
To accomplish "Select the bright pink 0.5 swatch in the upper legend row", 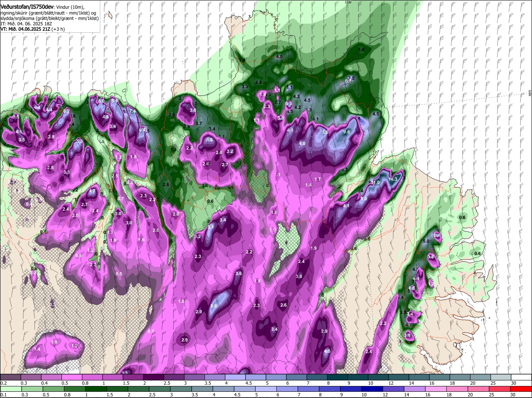I will (71, 377).
